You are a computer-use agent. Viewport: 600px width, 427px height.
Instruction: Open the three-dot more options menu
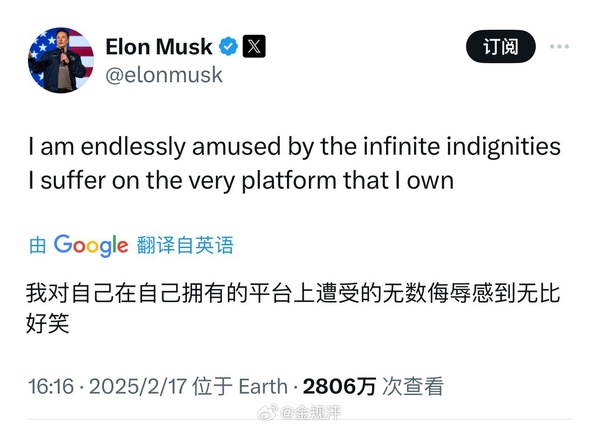559,47
